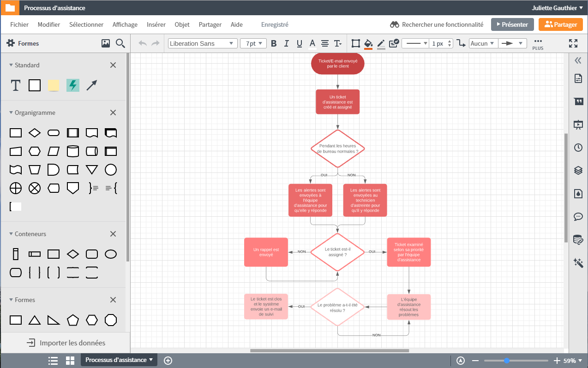Toggle italic text formatting
Viewport: 588px width, 368px height.
pyautogui.click(x=287, y=43)
